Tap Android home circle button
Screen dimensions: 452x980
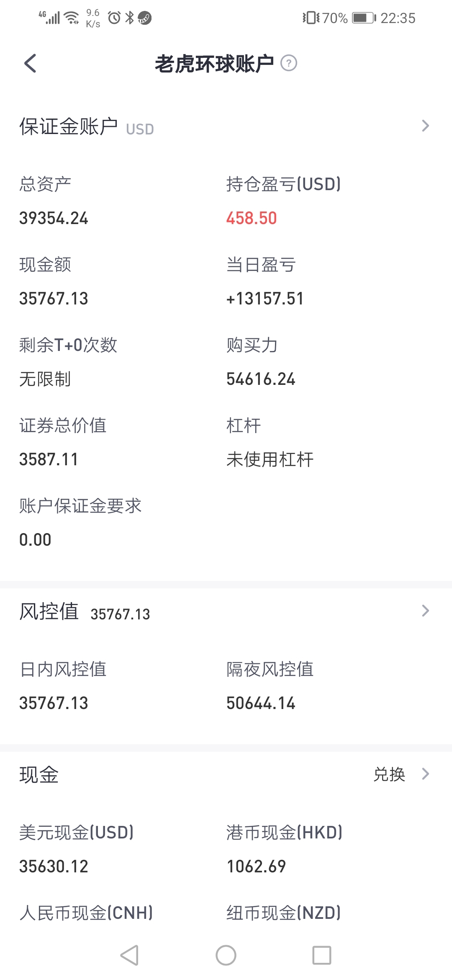(x=226, y=955)
